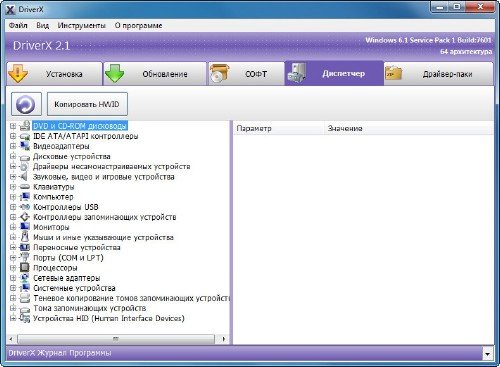Screen dimensions: 500x367
Task: Click the Системные устройства icon
Action: tap(25, 288)
